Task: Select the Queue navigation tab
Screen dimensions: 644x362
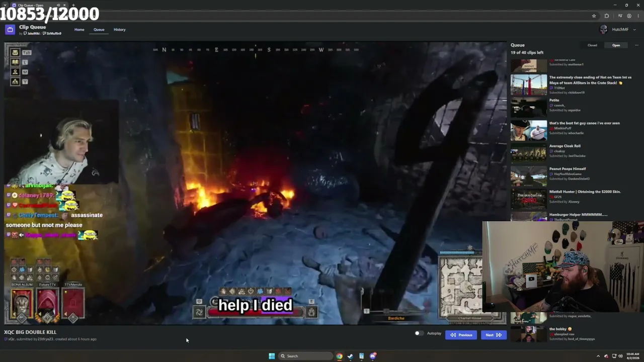Action: coord(99,30)
